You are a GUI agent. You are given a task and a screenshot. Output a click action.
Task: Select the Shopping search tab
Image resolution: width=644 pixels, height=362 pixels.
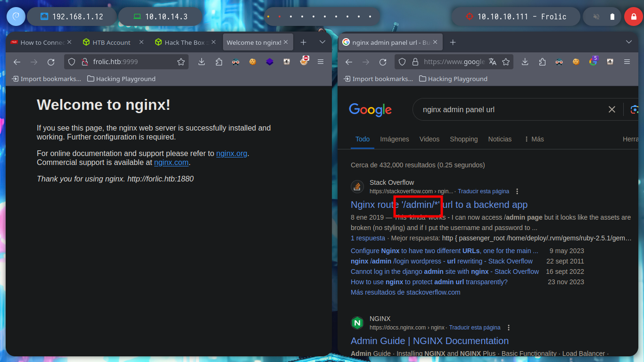click(x=464, y=139)
